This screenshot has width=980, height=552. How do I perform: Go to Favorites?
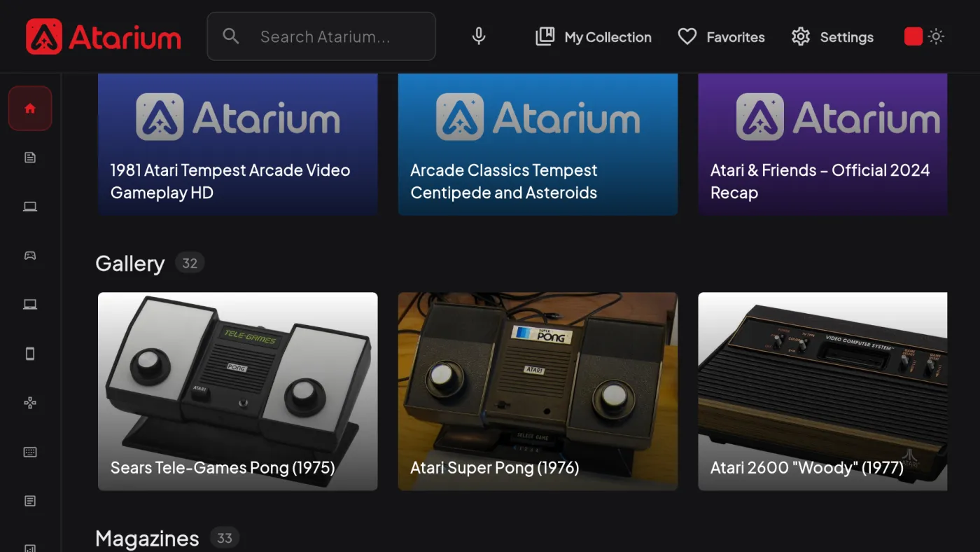(x=722, y=36)
